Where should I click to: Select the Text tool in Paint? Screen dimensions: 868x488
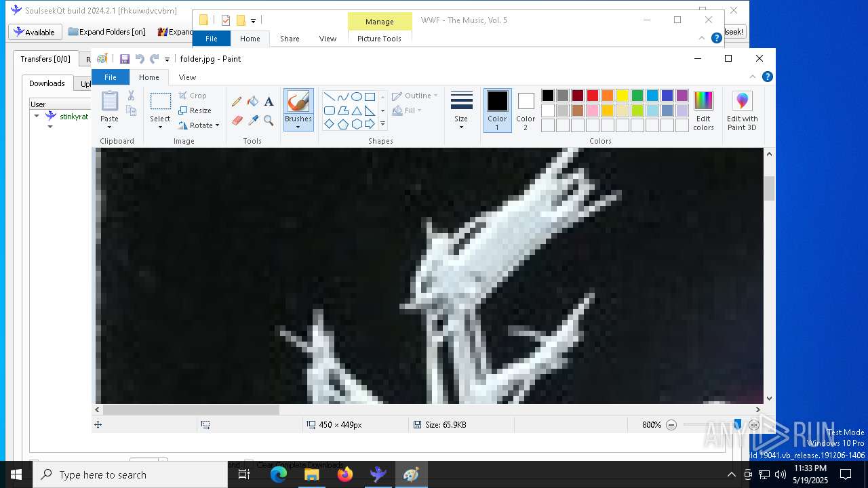(x=269, y=102)
